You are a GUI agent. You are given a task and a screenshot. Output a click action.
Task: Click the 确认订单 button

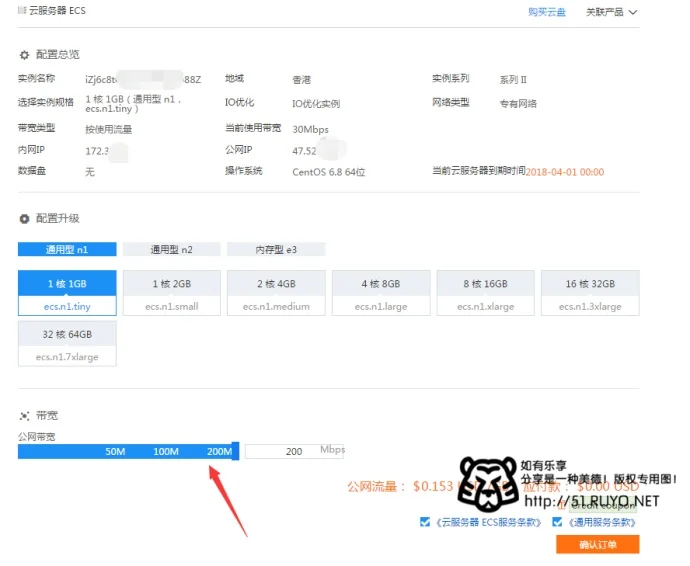598,544
